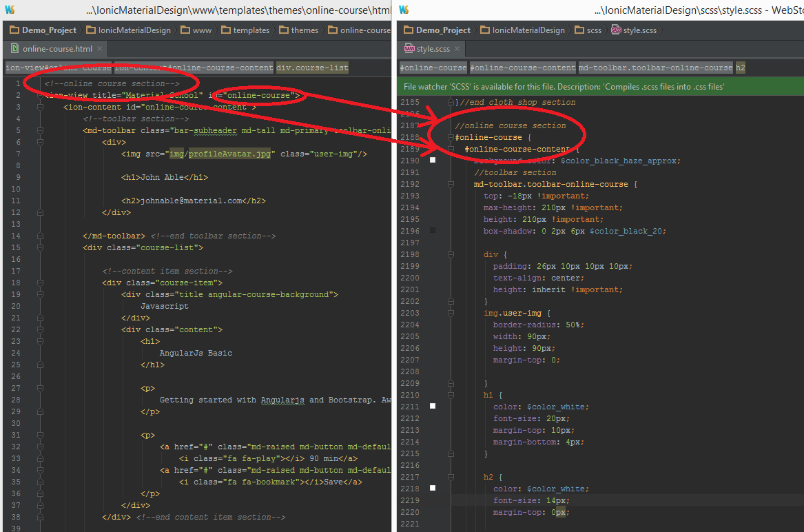Click WebStorm logo in right window title bar

[404, 10]
